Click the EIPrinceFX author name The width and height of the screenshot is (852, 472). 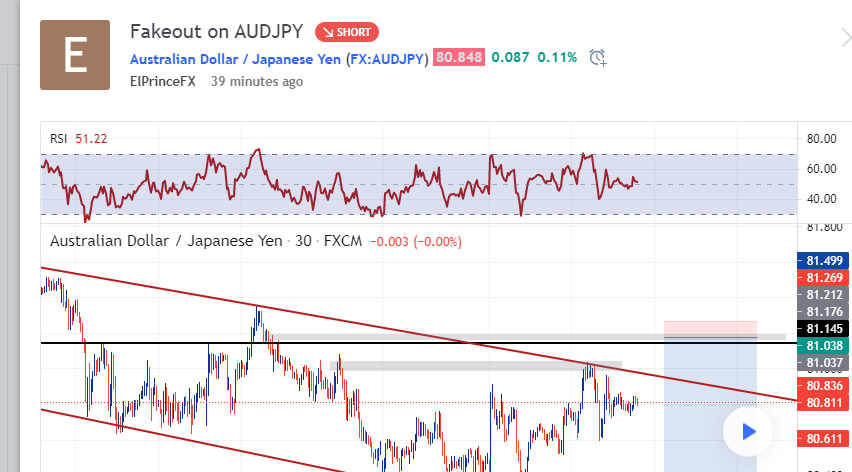click(162, 81)
